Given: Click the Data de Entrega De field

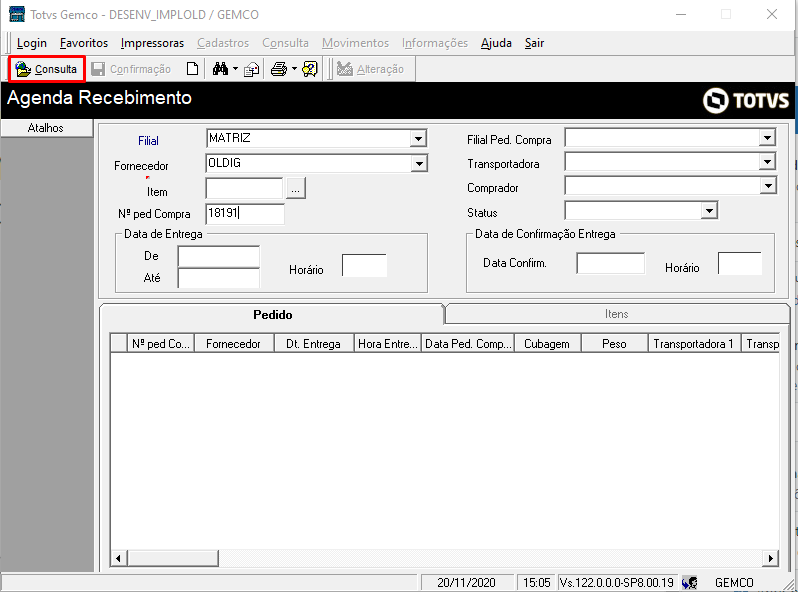Looking at the screenshot, I should click(219, 256).
